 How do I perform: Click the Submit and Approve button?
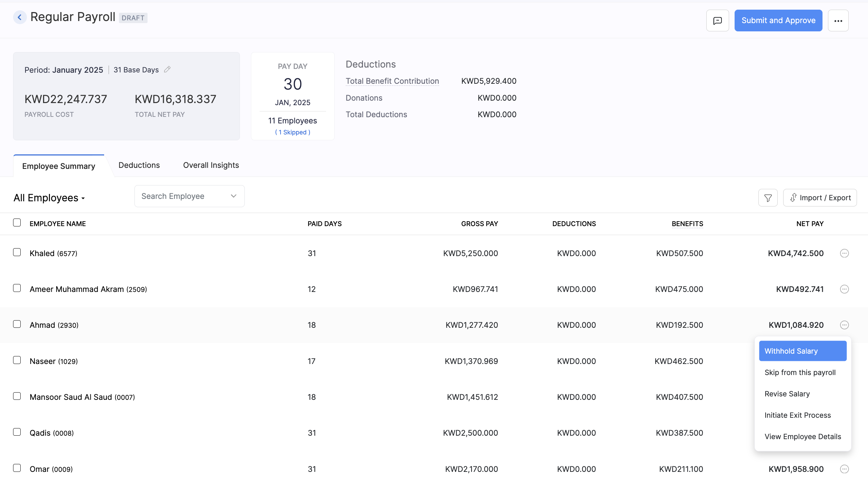(778, 20)
